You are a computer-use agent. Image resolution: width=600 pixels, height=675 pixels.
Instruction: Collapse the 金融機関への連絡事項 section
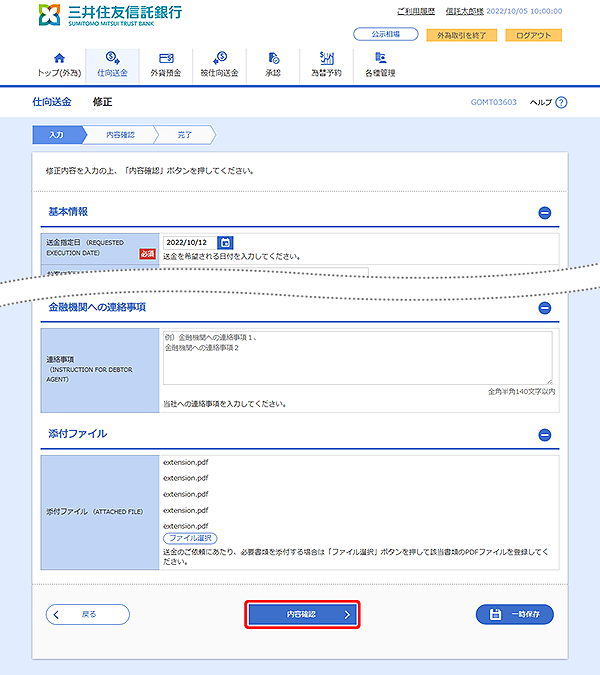point(545,308)
